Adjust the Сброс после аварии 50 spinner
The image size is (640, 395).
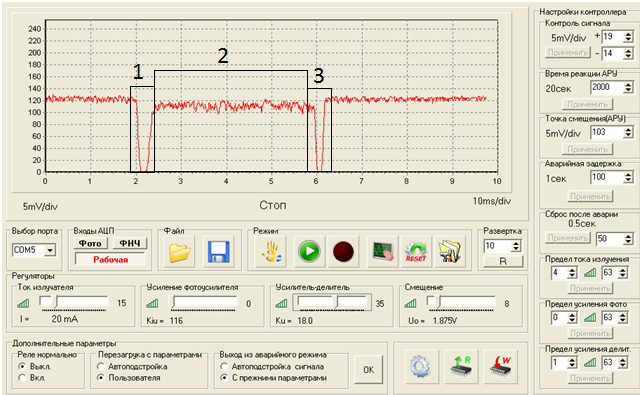point(629,239)
